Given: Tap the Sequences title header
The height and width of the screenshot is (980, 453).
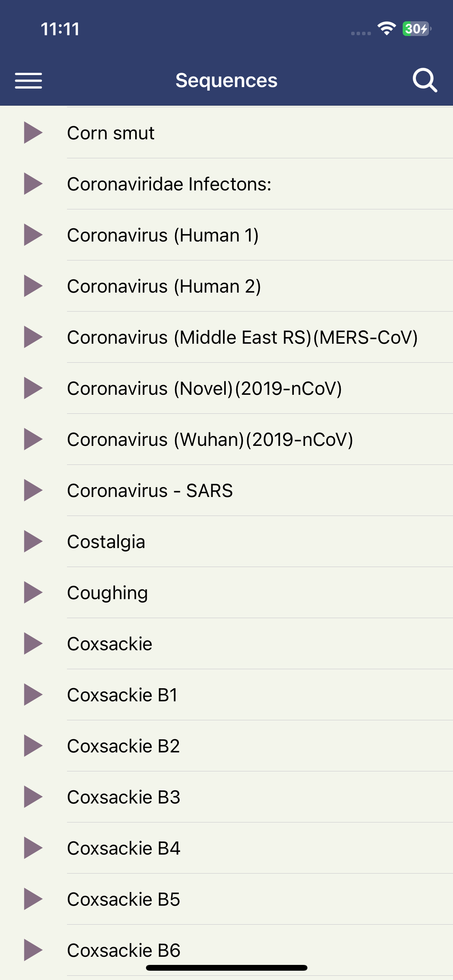Looking at the screenshot, I should click(226, 81).
